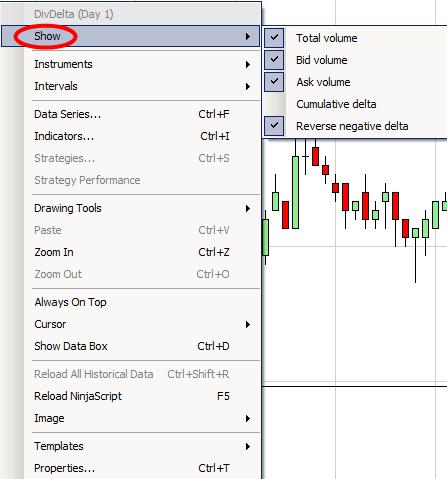Toggle Ask volume display
Image resolution: width=447 pixels, height=479 pixels.
pos(274,82)
